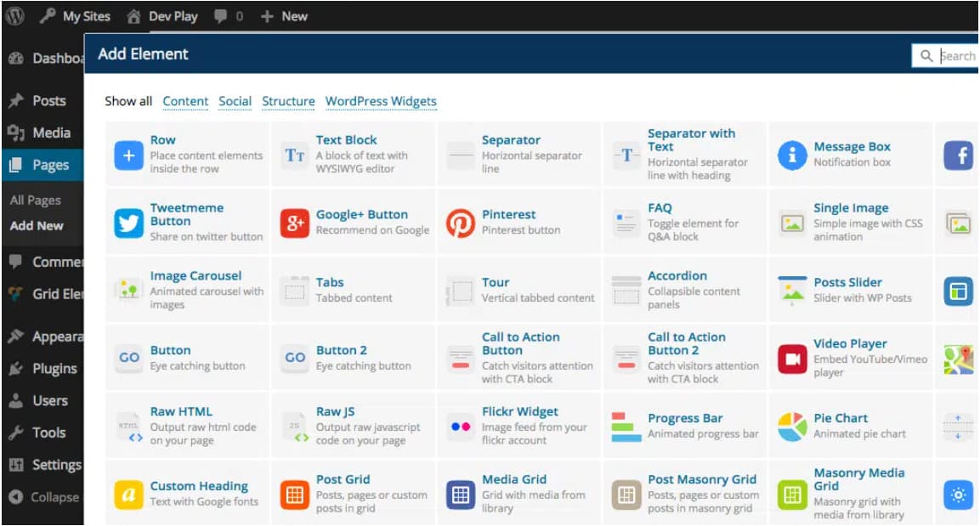
Task: Add the Call to Action Button 2 element
Action: click(x=686, y=358)
